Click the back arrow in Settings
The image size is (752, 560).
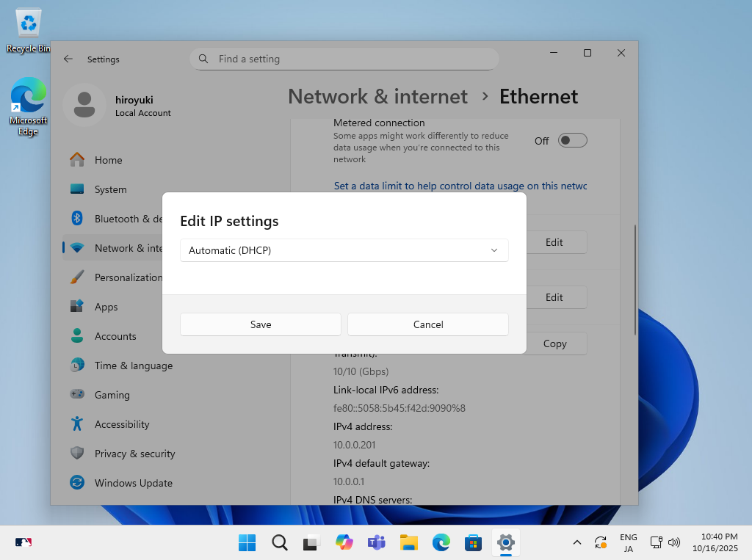click(x=68, y=59)
